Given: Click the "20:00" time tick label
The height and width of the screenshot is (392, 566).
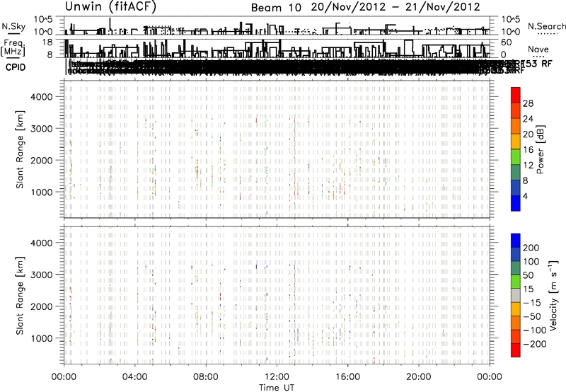Looking at the screenshot, I should click(x=418, y=377).
